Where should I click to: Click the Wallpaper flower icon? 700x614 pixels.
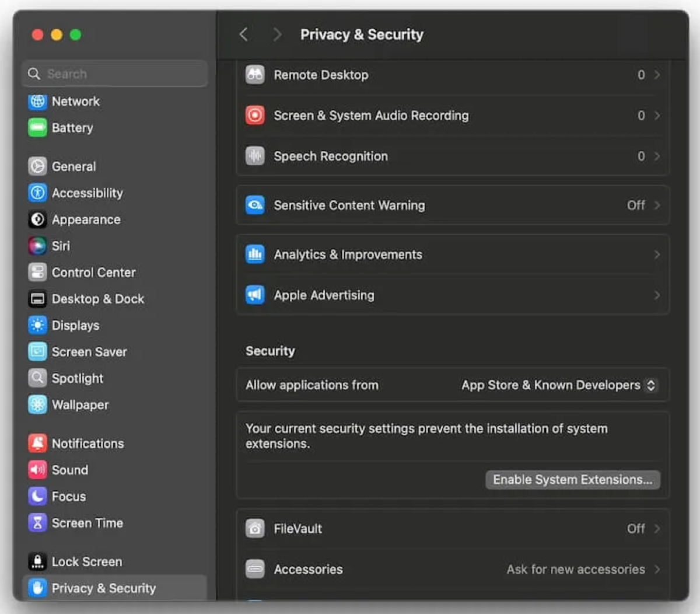37,404
